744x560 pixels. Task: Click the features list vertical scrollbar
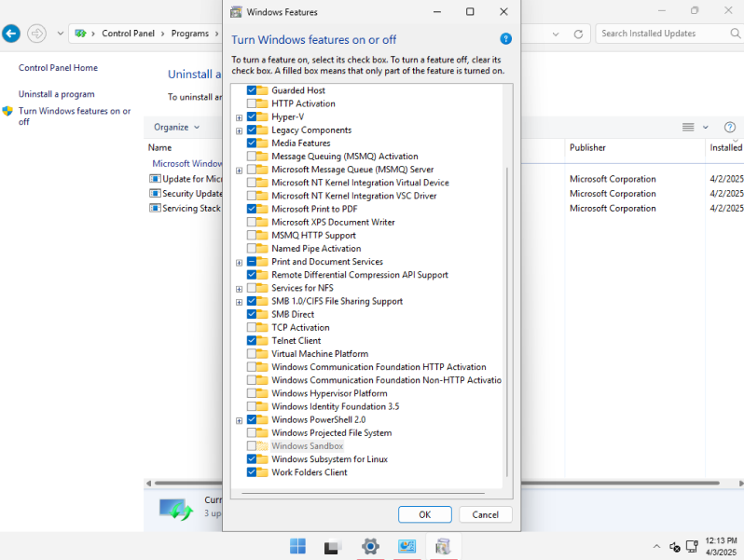[507, 321]
